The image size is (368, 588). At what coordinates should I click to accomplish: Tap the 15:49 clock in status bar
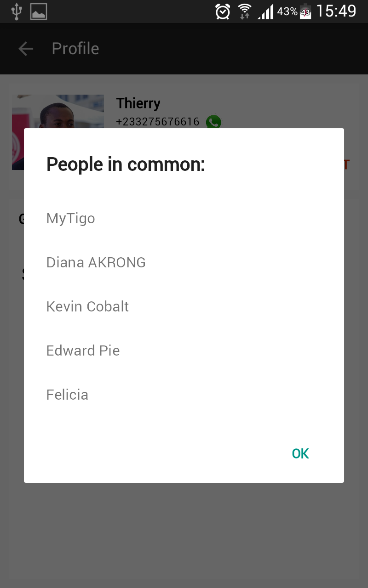(x=336, y=11)
